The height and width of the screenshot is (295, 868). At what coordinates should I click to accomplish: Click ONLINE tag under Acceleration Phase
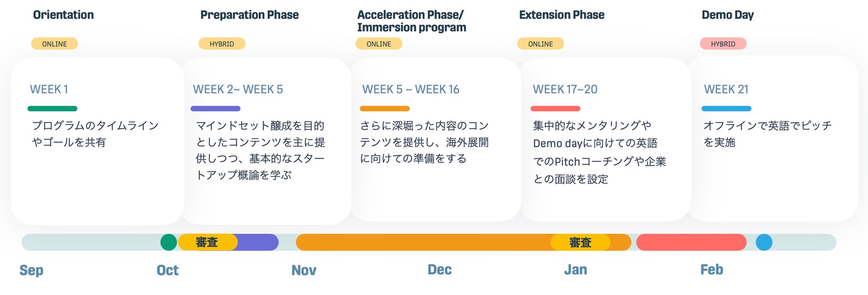click(x=379, y=44)
